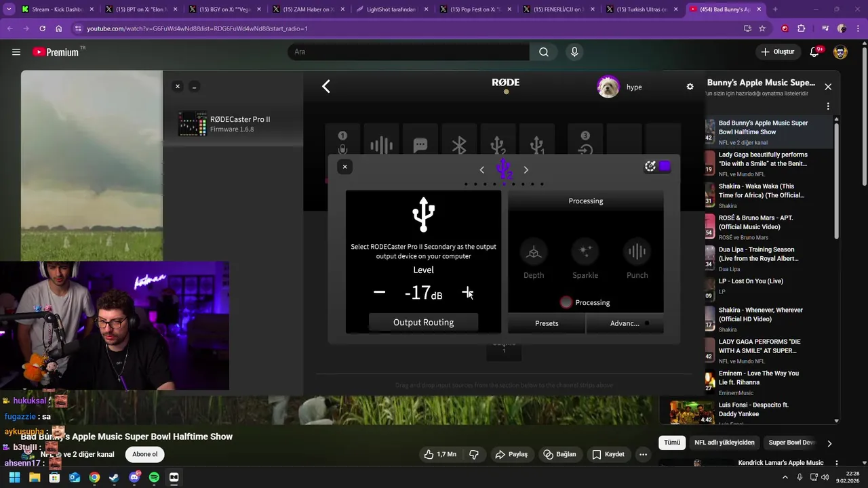Switch to Stream - Kick Dashboard tab
Viewport: 868px width, 488px height.
pyautogui.click(x=59, y=9)
